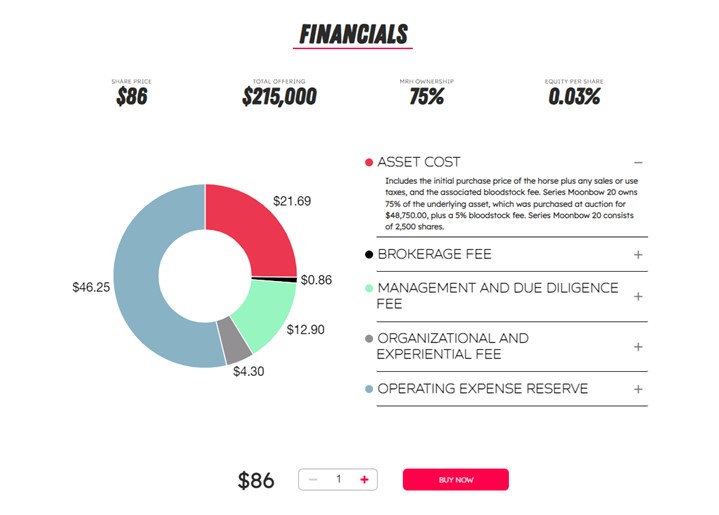Open the Brokerage Fee heading

pyautogui.click(x=434, y=254)
